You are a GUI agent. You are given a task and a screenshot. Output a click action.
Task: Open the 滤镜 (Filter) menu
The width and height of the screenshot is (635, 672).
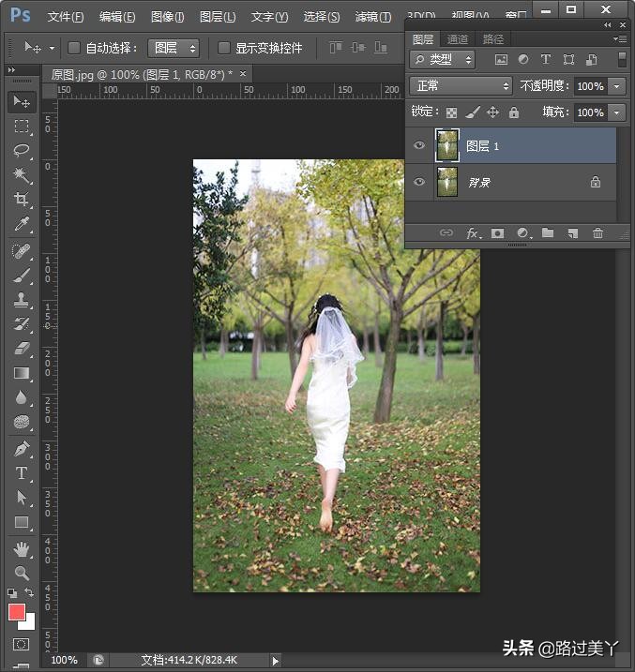[373, 17]
